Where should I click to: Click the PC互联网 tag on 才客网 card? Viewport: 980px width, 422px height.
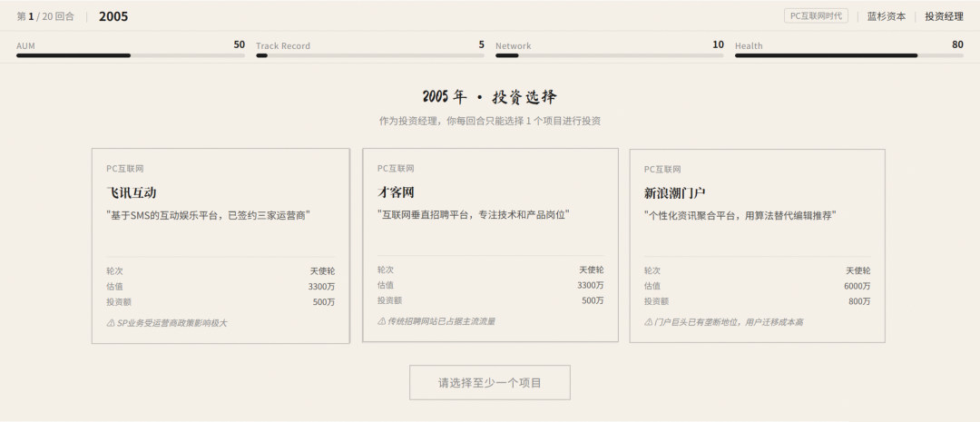396,168
